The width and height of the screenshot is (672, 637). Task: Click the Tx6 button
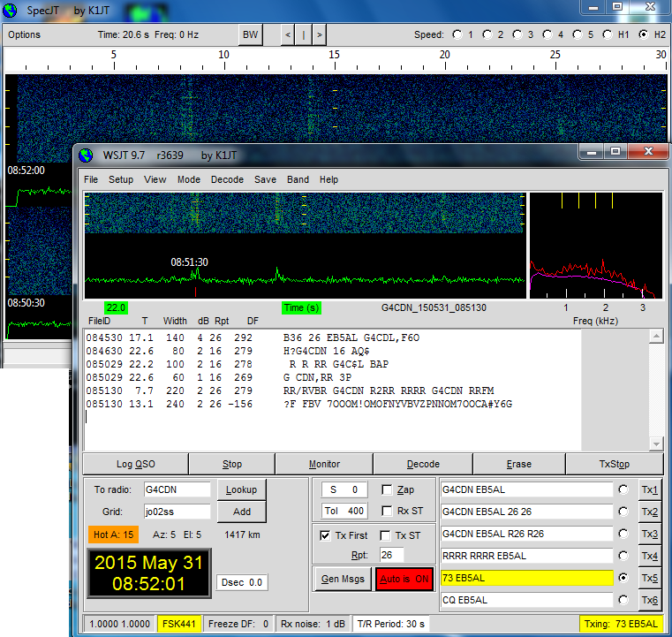point(649,600)
